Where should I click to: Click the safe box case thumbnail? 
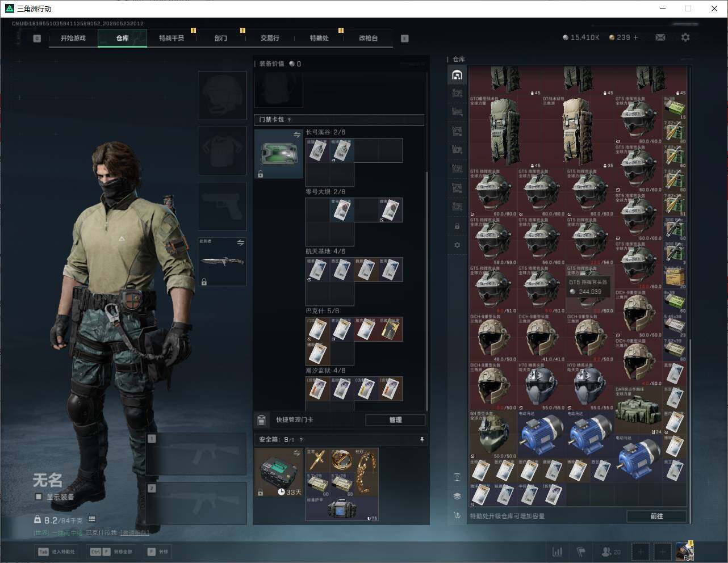(279, 472)
